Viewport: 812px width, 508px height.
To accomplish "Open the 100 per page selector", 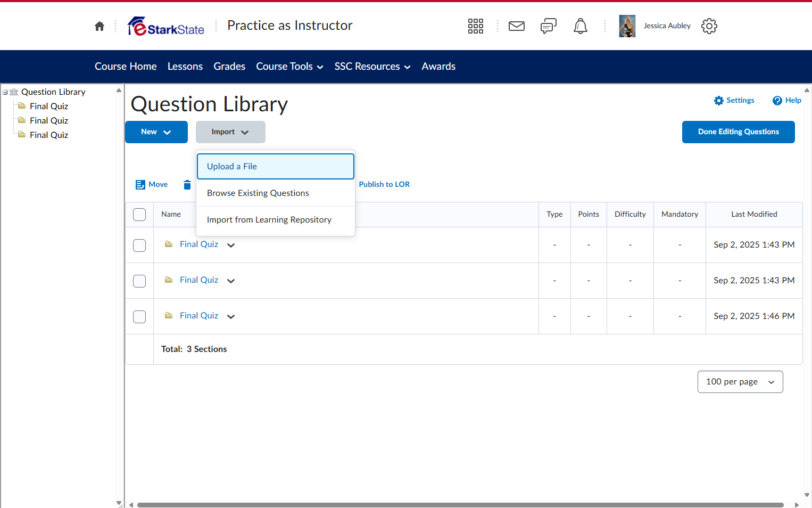I will click(x=740, y=382).
